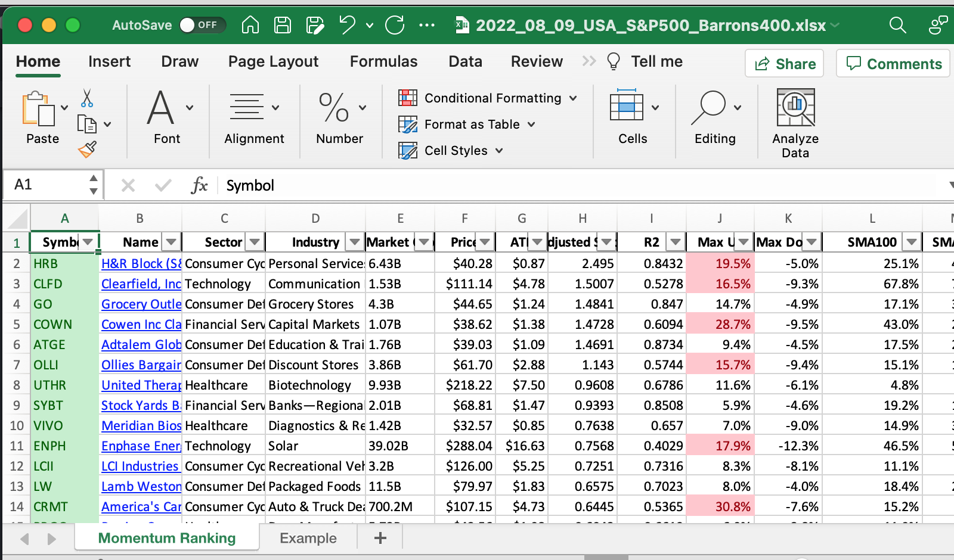Click the insert function fx icon

199,185
